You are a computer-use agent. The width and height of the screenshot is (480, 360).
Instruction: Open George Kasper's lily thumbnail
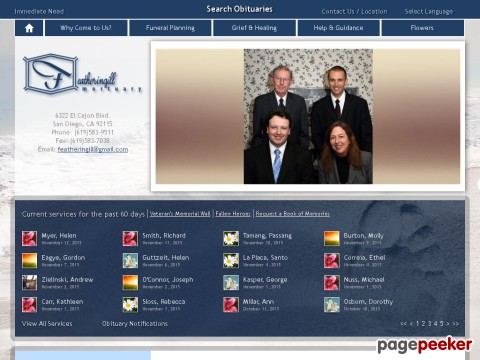[231, 283]
